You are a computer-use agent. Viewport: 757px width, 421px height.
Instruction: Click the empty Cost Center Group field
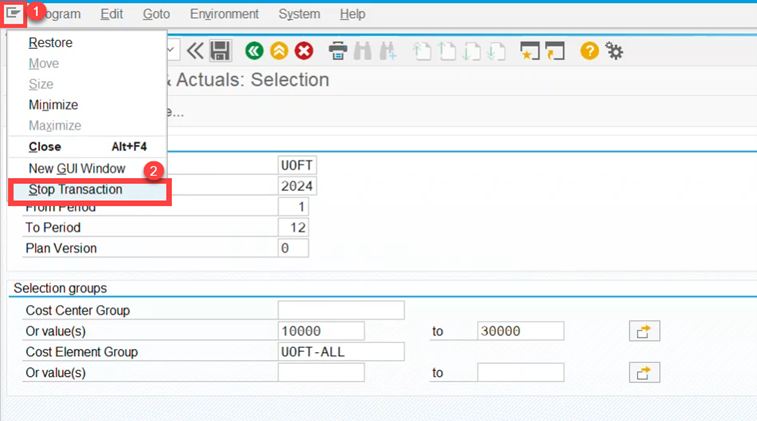pos(341,310)
